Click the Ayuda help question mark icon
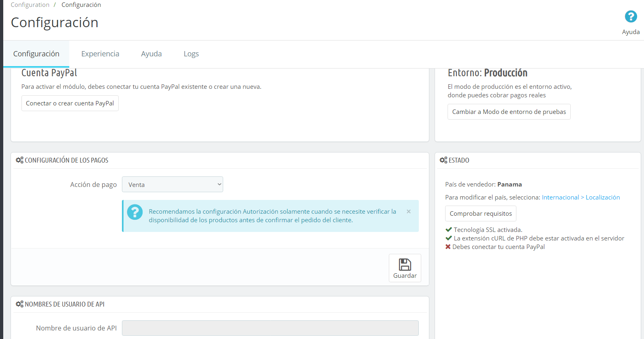 pyautogui.click(x=631, y=17)
